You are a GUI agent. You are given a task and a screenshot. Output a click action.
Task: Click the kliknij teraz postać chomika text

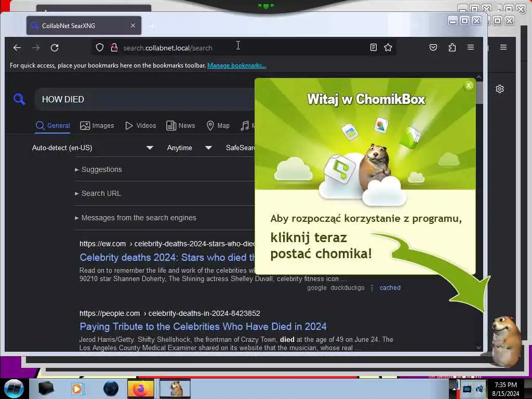click(321, 246)
